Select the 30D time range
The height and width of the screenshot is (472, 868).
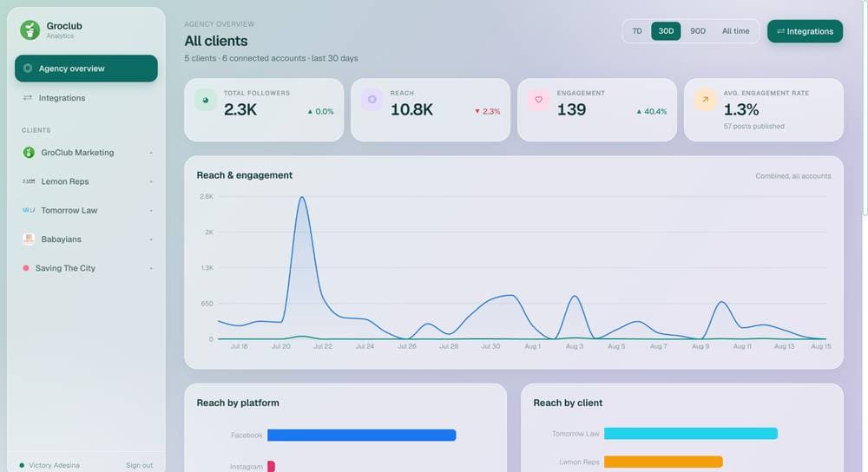coord(666,31)
